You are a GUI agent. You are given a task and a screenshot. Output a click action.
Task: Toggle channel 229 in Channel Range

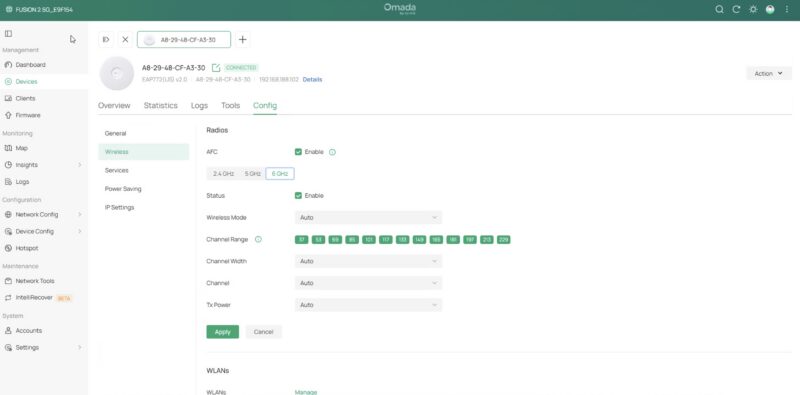[x=504, y=239]
